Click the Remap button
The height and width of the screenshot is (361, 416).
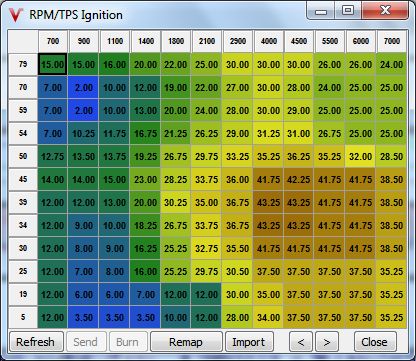point(186,342)
